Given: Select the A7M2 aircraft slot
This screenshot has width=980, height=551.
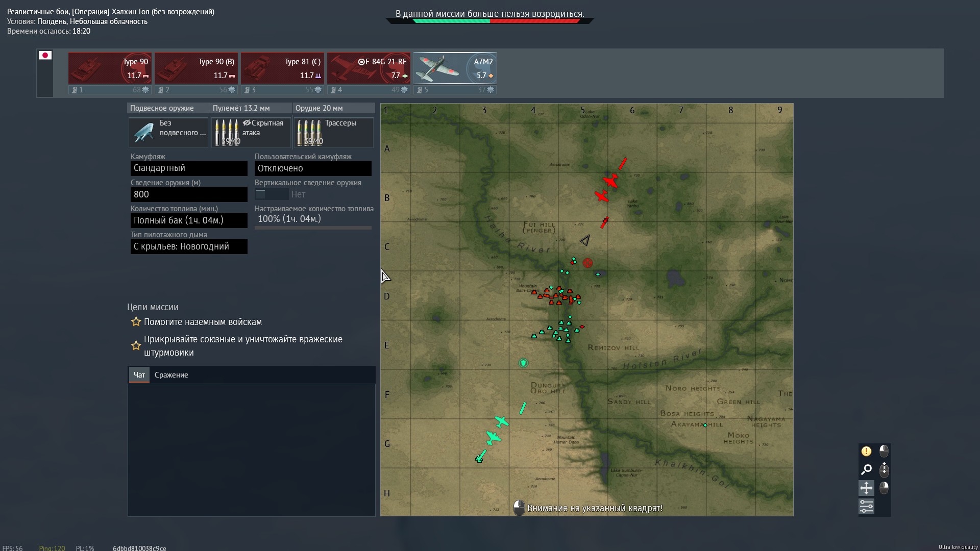Looking at the screenshot, I should click(455, 68).
